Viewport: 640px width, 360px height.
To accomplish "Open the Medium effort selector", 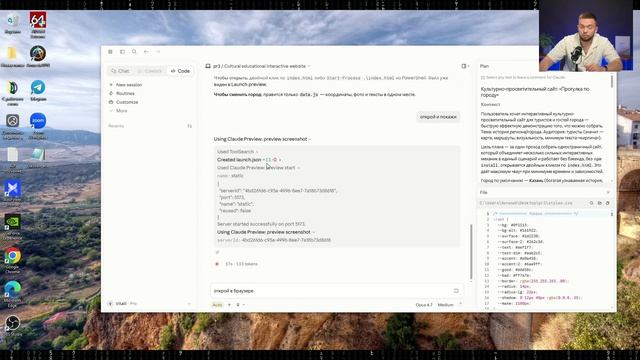I will click(x=446, y=305).
